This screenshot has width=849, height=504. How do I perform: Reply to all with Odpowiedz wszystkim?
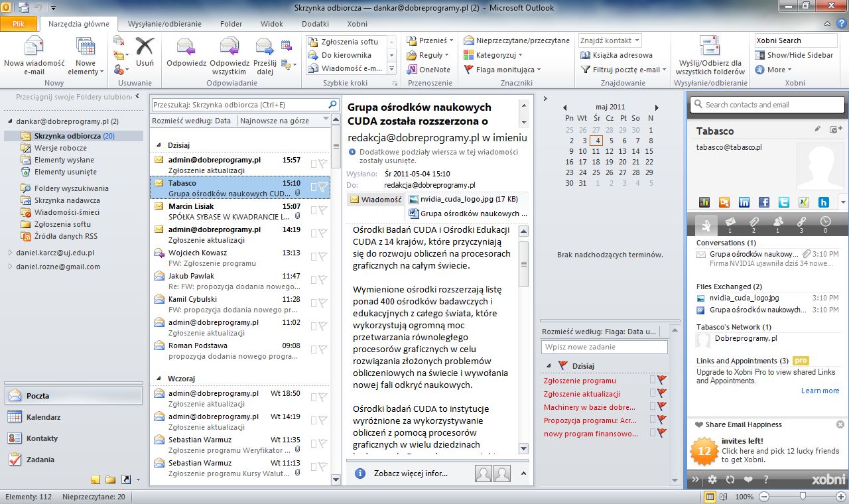229,56
